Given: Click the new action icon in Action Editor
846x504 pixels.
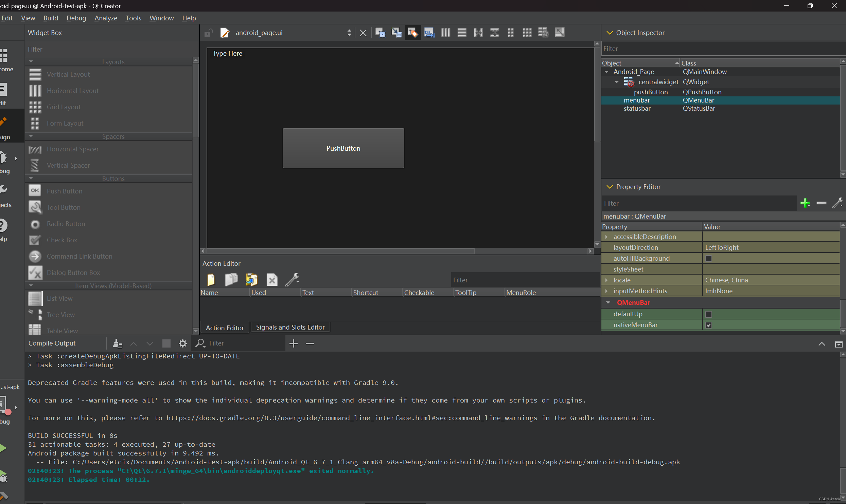Looking at the screenshot, I should pyautogui.click(x=211, y=280).
